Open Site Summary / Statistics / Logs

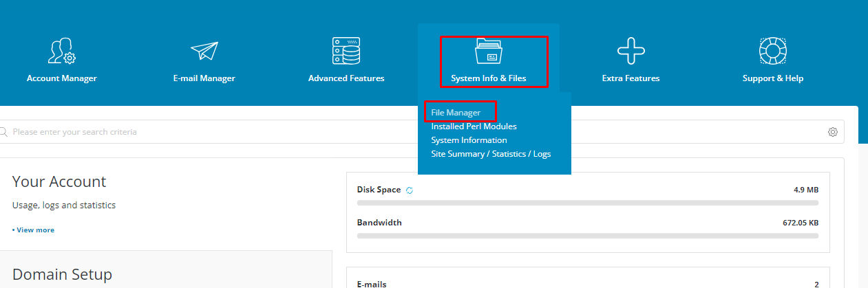491,154
